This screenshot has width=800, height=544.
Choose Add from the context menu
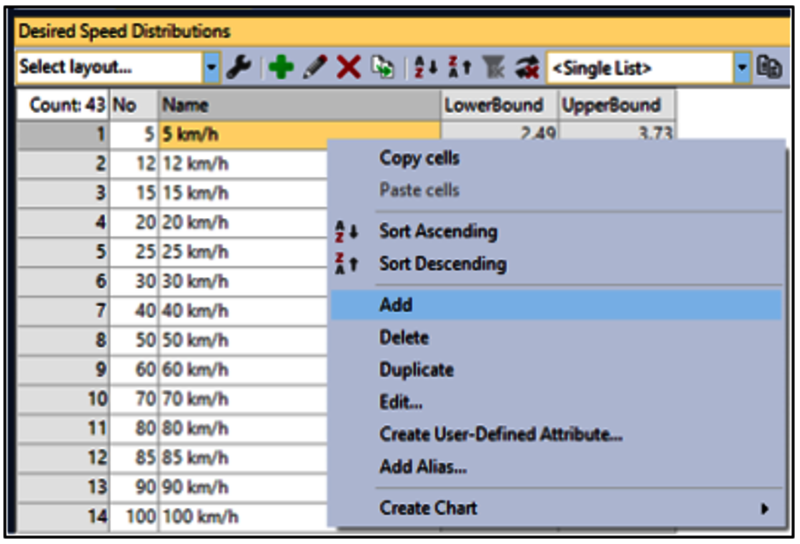point(396,305)
